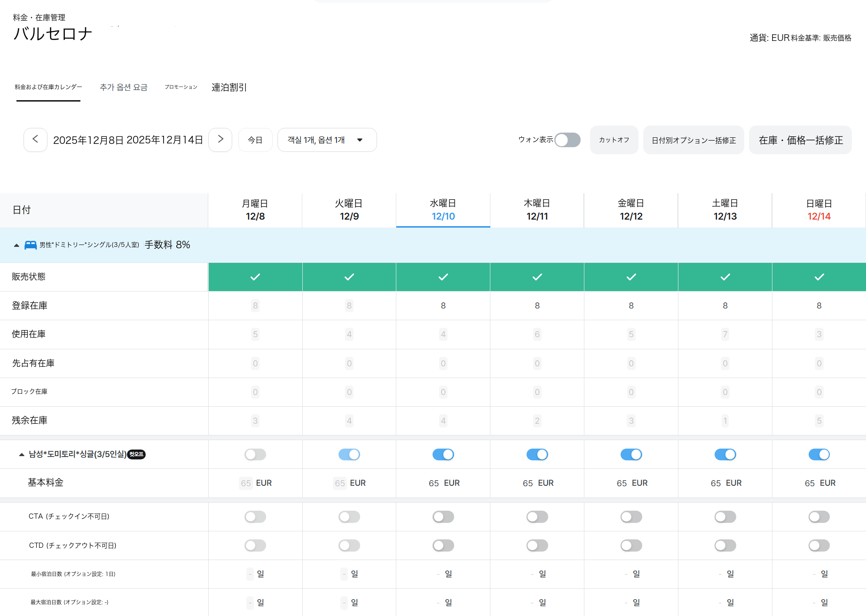Go to previous week with left arrow

coord(35,140)
